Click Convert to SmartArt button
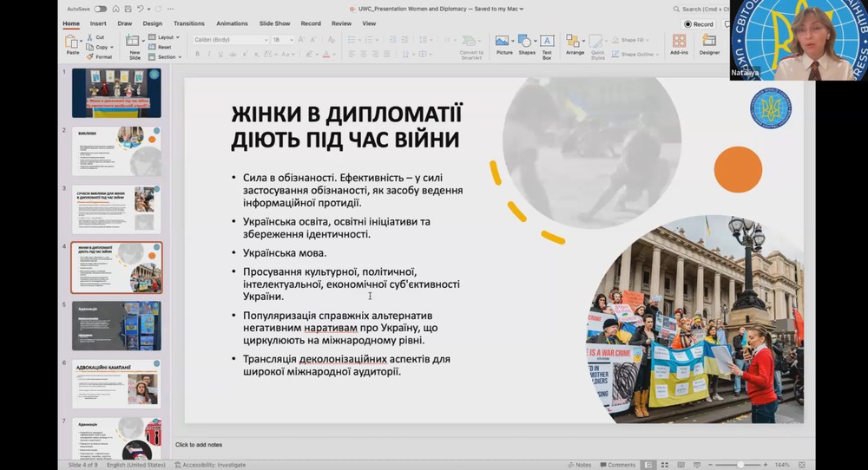 471,48
